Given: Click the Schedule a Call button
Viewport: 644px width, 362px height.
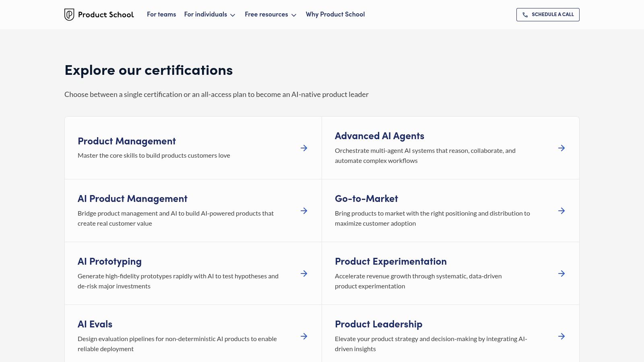Looking at the screenshot, I should [548, 14].
